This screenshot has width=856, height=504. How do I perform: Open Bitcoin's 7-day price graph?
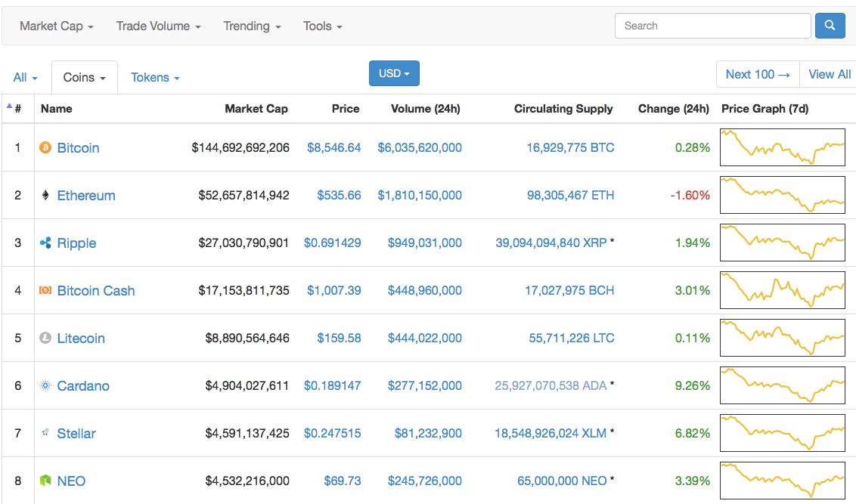pyautogui.click(x=783, y=148)
